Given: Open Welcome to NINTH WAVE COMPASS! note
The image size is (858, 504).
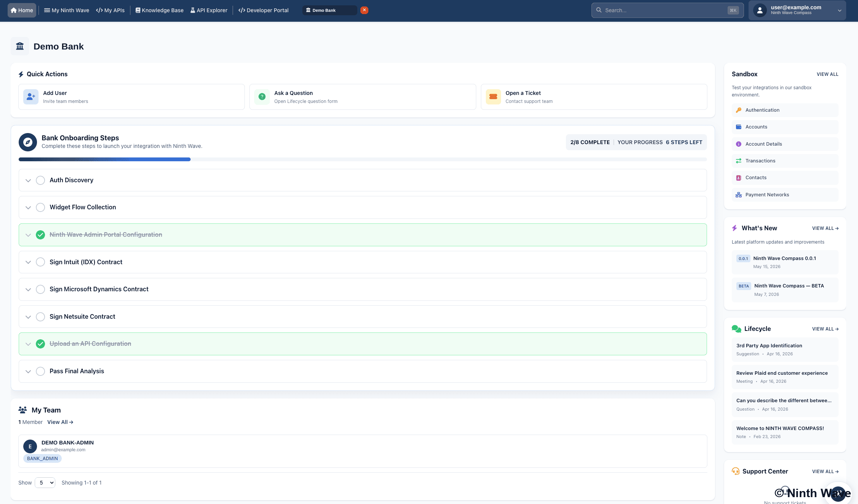Looking at the screenshot, I should (x=785, y=432).
